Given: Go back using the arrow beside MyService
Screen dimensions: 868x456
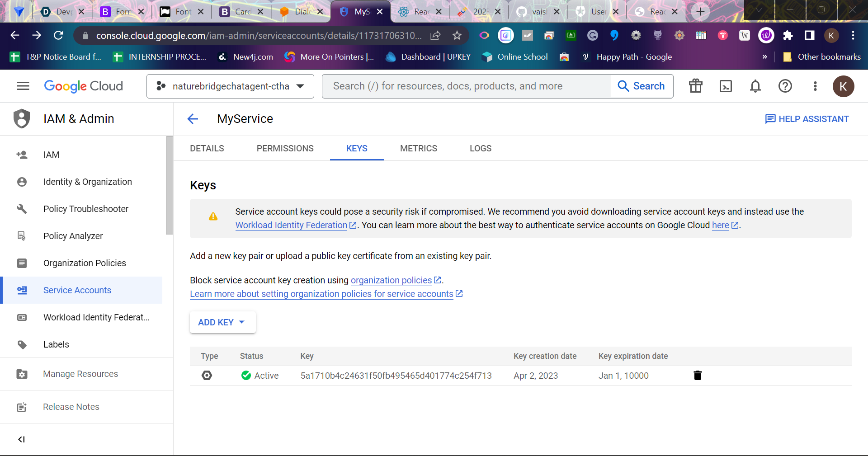Looking at the screenshot, I should 193,119.
